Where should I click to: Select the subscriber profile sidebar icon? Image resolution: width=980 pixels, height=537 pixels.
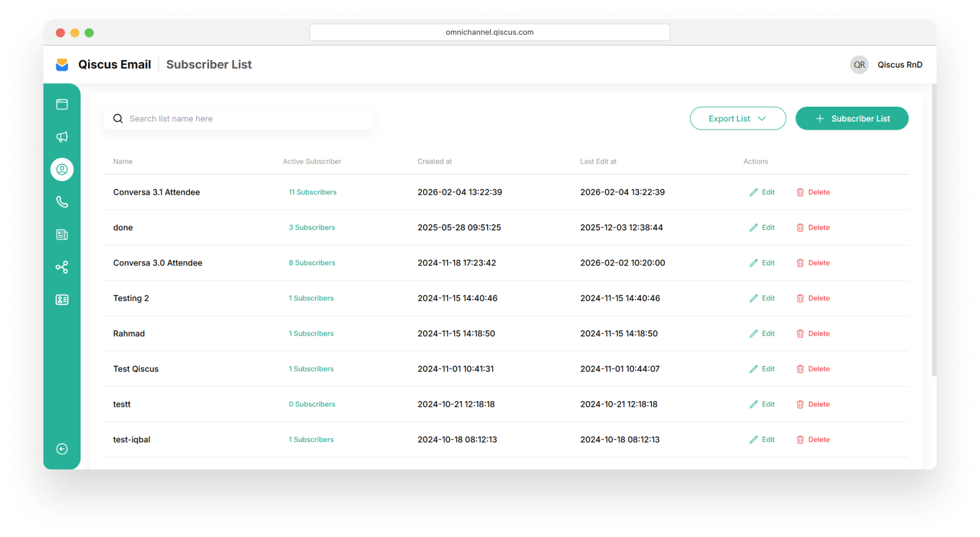[x=62, y=169]
